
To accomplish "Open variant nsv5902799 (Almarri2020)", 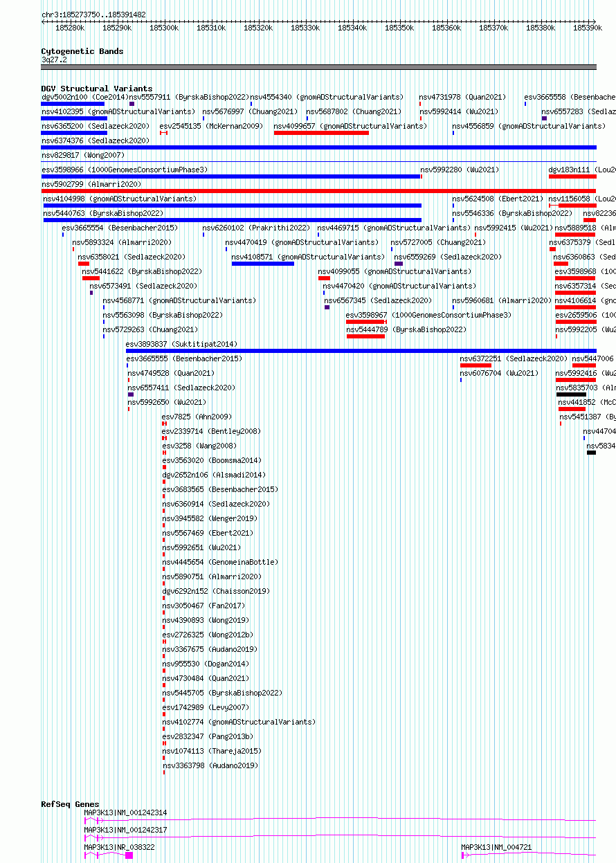I will (91, 184).
